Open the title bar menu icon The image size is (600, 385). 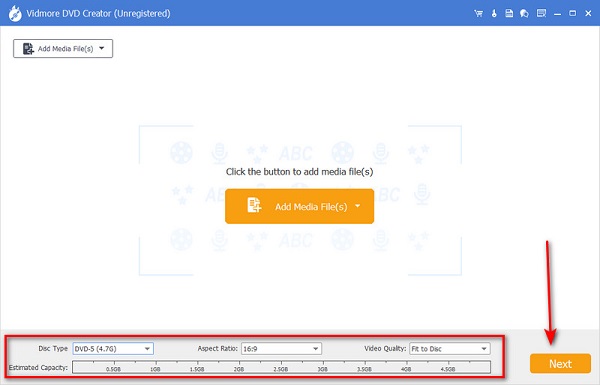pos(541,13)
